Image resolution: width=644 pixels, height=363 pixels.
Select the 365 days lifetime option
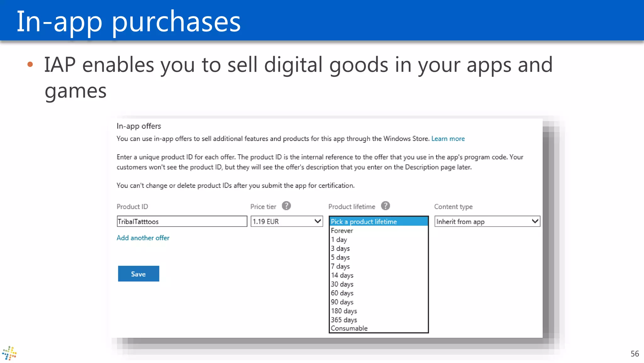(x=379, y=320)
